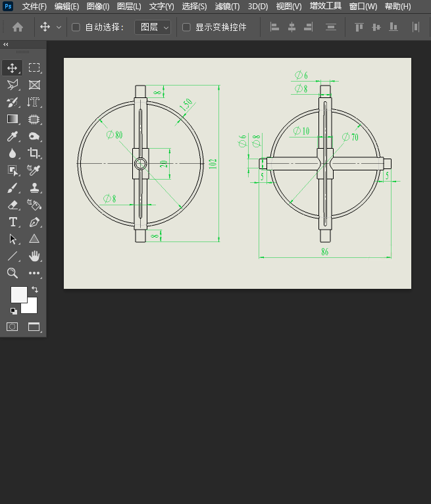Click the Ø80 dimension label on the drawing
This screenshot has width=431, height=504.
point(114,134)
